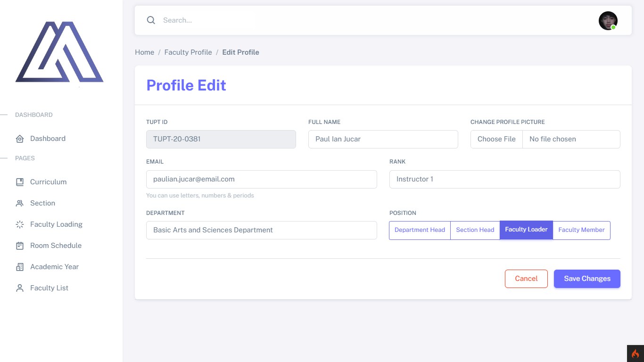This screenshot has height=362, width=644.
Task: Click the Save Changes button
Action: 587,279
